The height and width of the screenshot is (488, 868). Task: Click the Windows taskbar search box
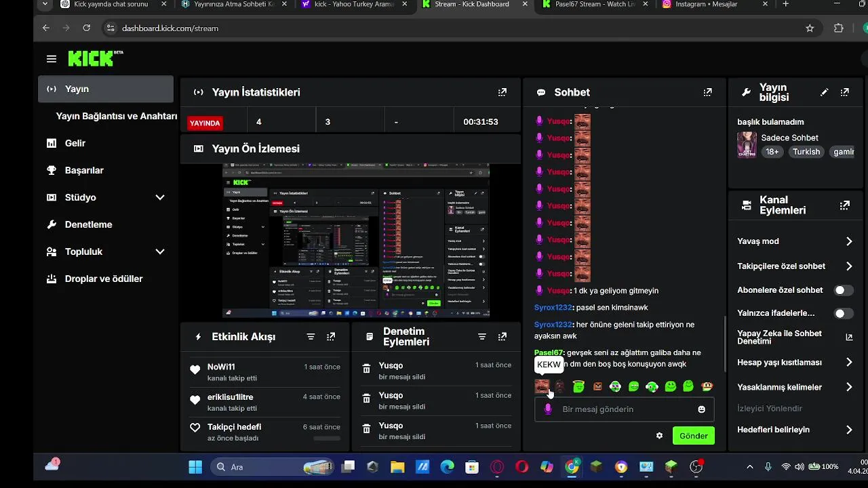tap(271, 467)
